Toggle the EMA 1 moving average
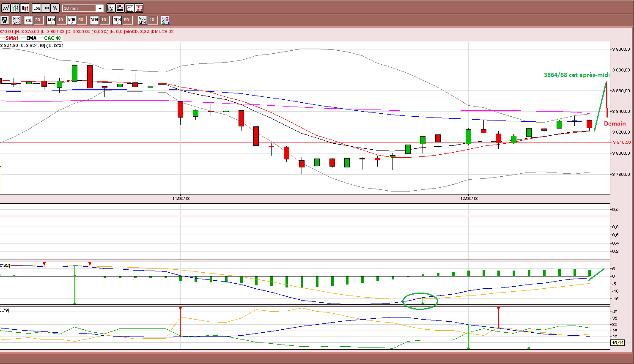The width and height of the screenshot is (634, 364). coord(51,20)
